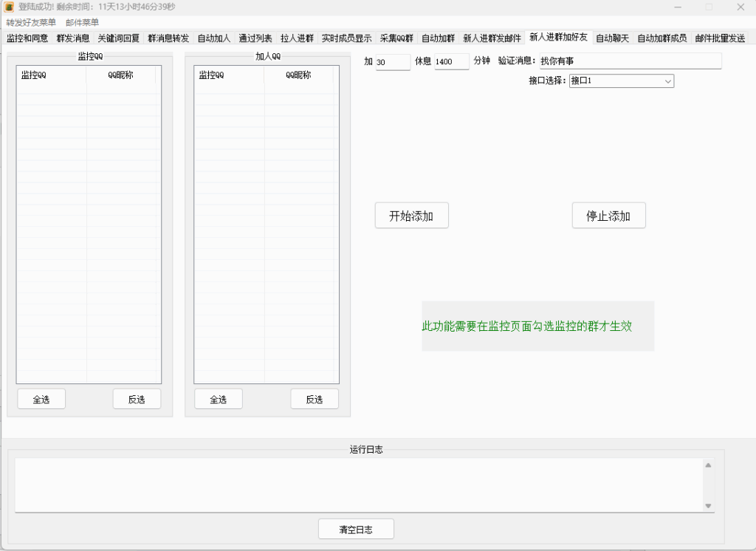
Task: Minimize the application window
Action: click(678, 7)
